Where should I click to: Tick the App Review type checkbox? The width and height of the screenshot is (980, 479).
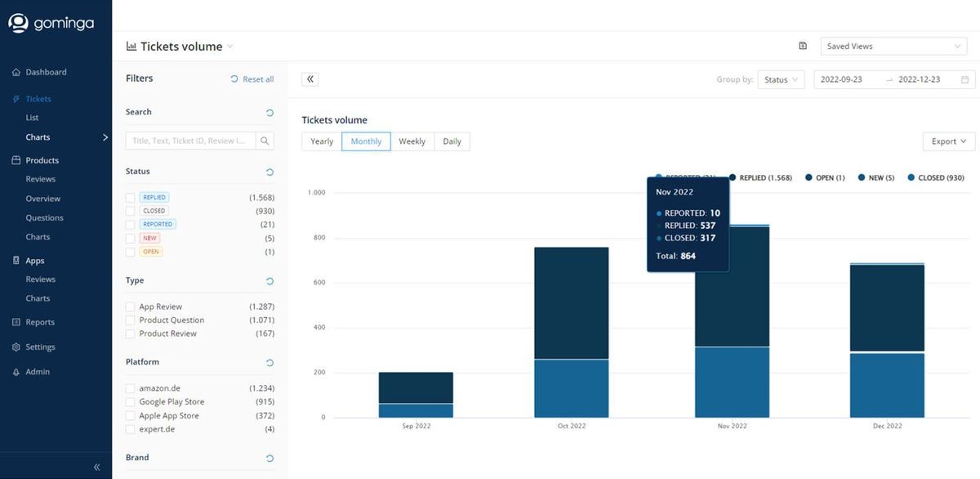[x=131, y=307]
